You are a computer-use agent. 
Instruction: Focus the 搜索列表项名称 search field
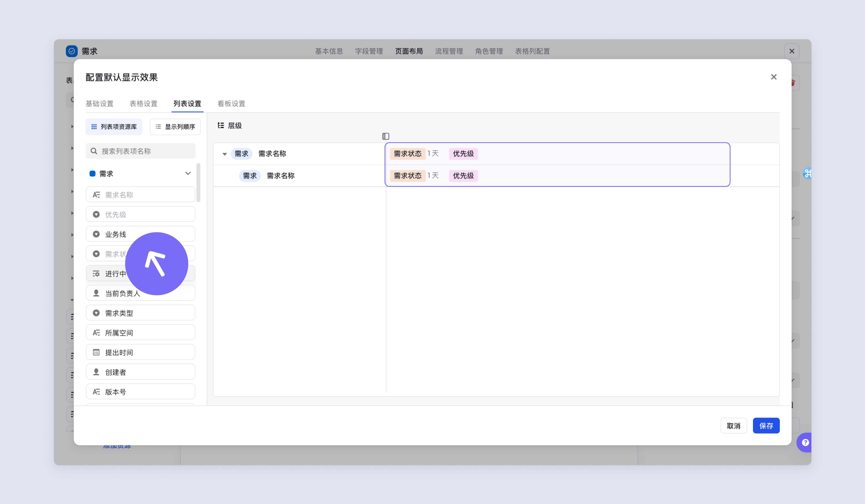click(141, 151)
